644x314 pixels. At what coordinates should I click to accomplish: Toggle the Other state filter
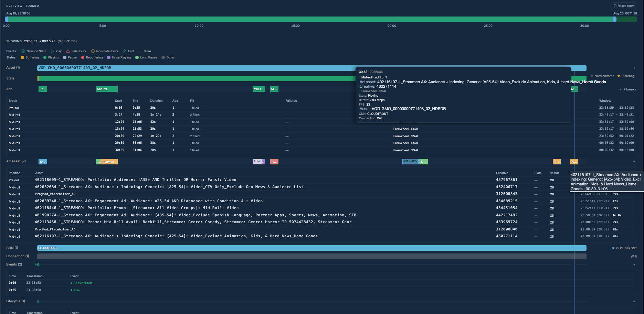[168, 57]
